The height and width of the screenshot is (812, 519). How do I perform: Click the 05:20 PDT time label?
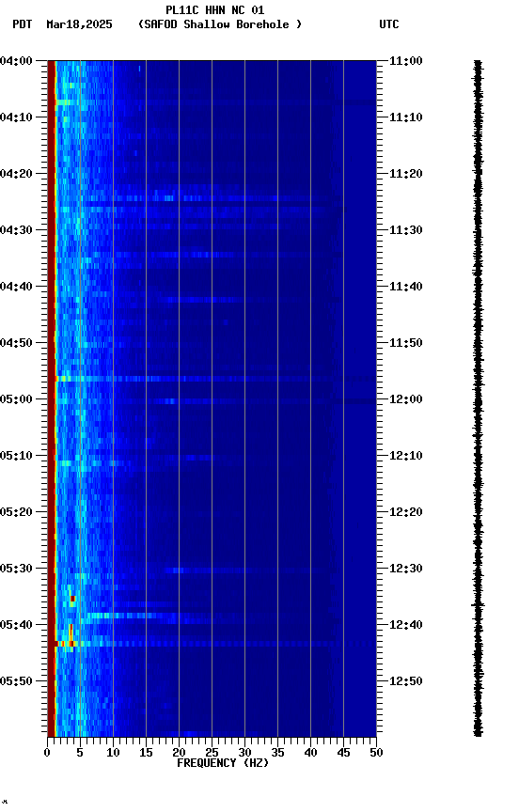point(16,512)
